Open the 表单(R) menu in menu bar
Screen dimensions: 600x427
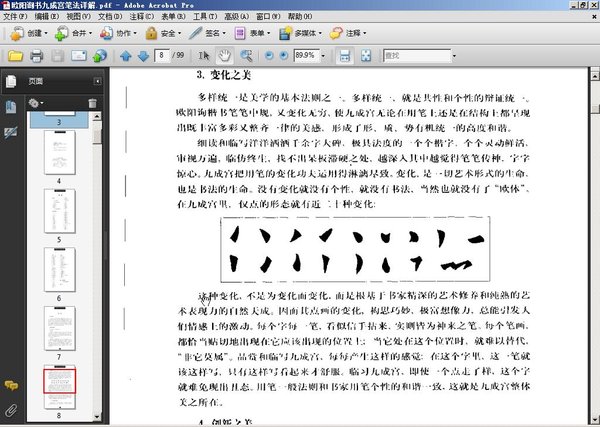173,16
